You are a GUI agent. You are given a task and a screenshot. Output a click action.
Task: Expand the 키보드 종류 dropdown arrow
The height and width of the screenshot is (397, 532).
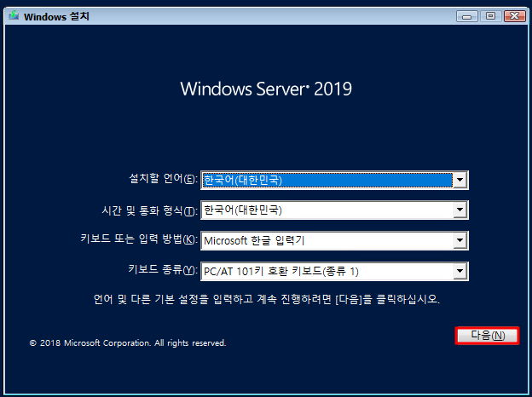click(460, 271)
